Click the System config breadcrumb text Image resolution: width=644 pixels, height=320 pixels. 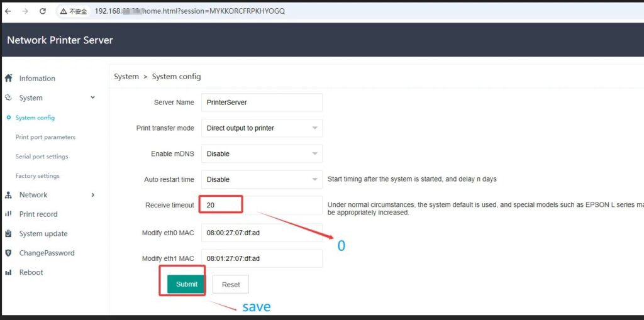(176, 77)
